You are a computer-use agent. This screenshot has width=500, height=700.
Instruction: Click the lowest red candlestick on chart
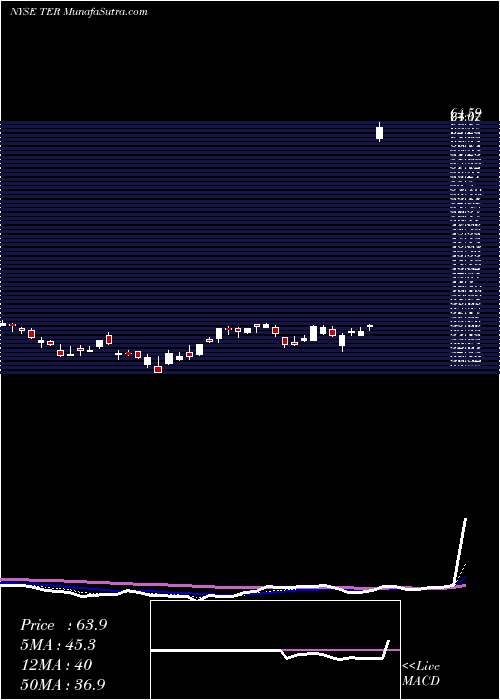158,368
